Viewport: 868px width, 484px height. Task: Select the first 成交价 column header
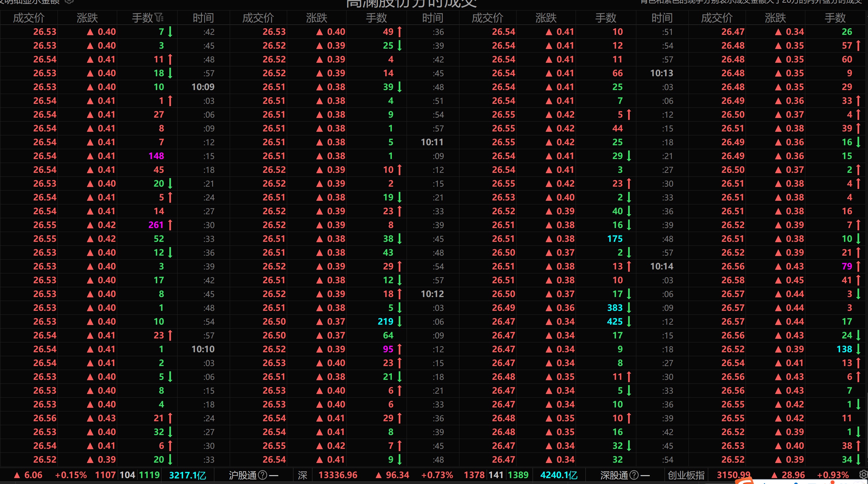[29, 17]
